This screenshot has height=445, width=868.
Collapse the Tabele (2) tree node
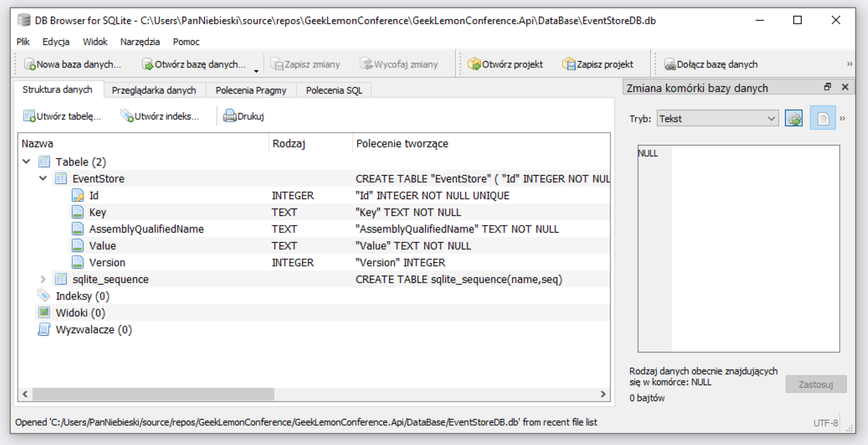(26, 162)
